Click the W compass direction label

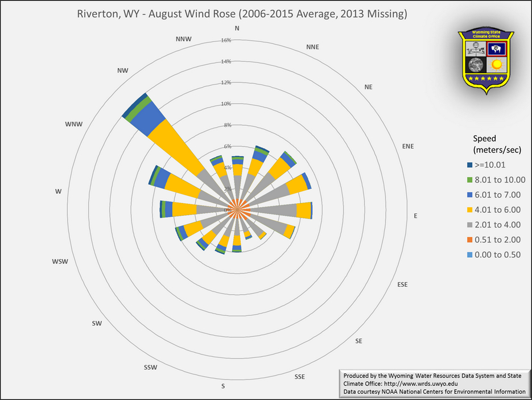[x=59, y=191]
